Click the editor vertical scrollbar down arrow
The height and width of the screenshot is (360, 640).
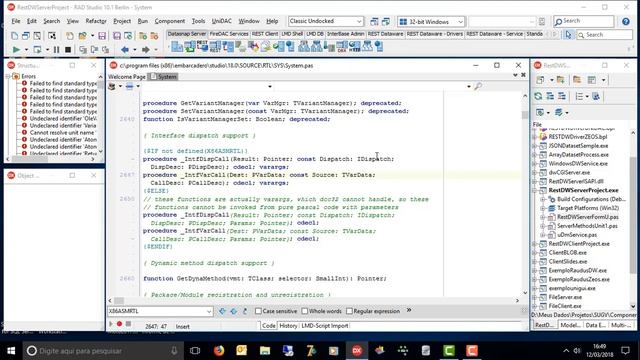tap(525, 293)
